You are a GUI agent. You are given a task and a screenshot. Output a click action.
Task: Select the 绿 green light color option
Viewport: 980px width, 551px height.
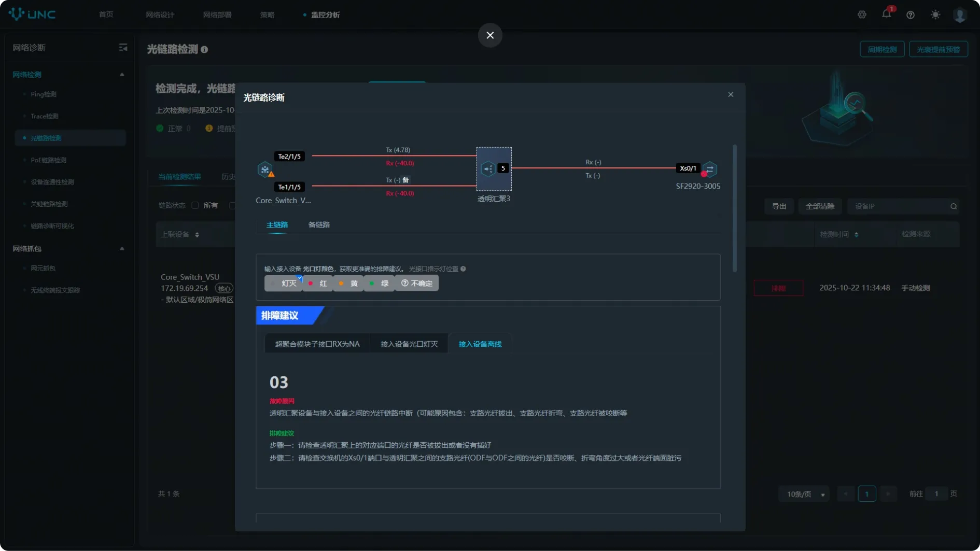point(379,284)
